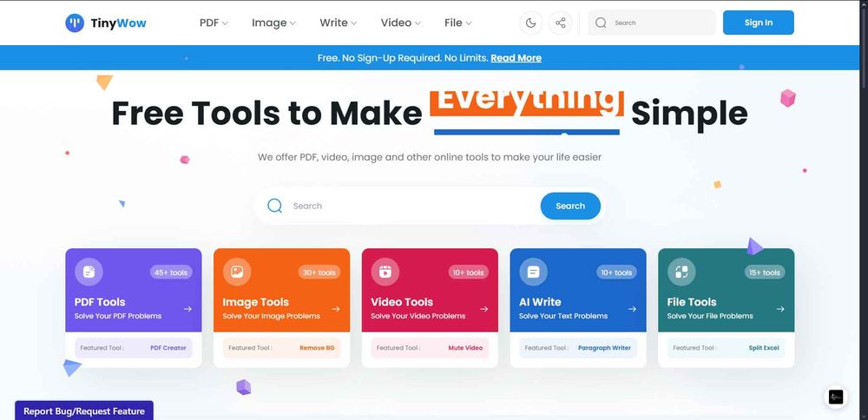Viewport: 868px width, 420px height.
Task: Click 'Solve Your Video Problems' text
Action: 418,316
